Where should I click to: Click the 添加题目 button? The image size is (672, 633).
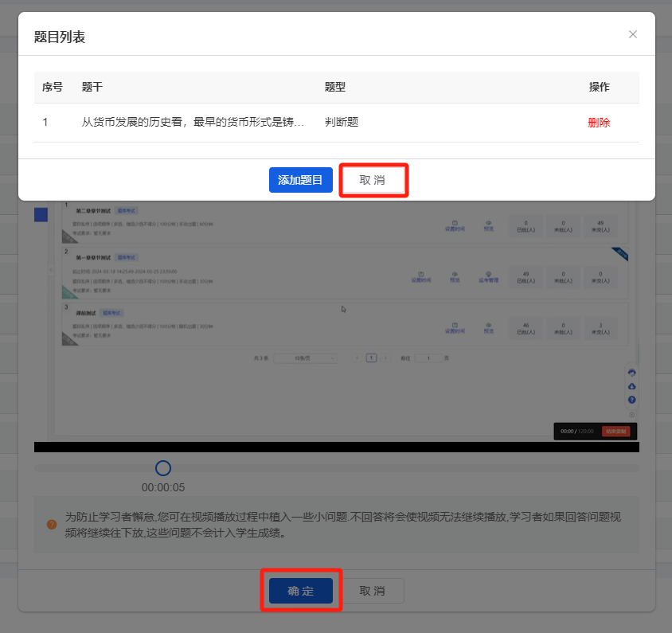click(300, 180)
